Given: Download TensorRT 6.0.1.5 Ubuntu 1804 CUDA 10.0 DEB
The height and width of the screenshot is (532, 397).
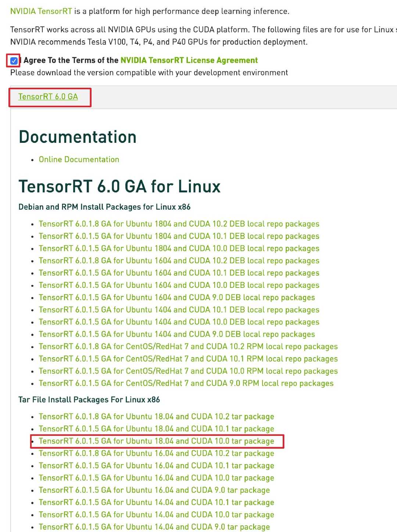Looking at the screenshot, I should click(x=179, y=249).
